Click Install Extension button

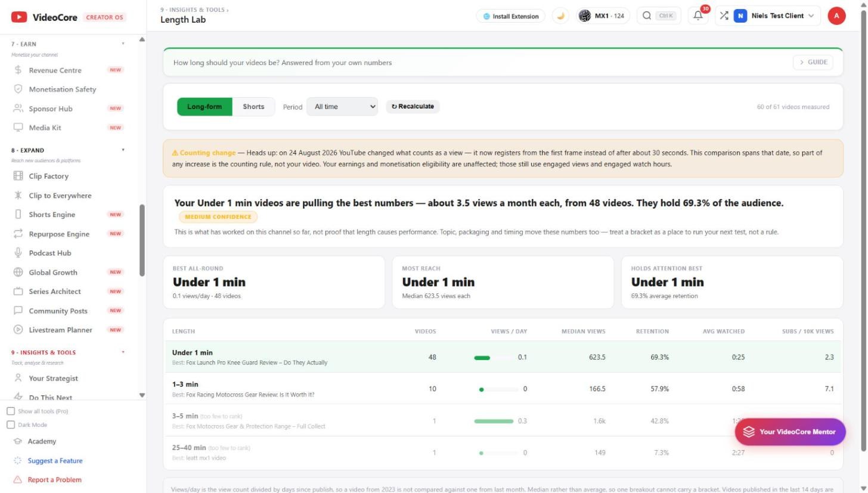[x=511, y=16]
